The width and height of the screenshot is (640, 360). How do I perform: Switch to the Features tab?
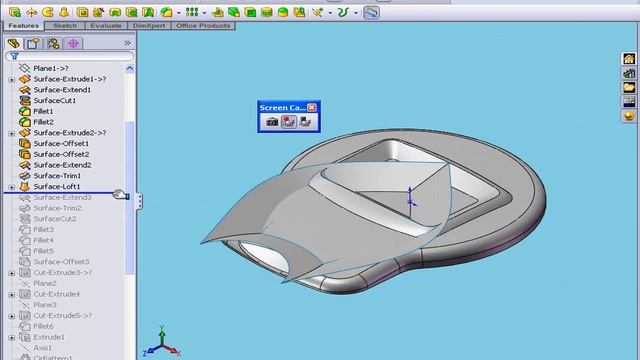click(24, 26)
